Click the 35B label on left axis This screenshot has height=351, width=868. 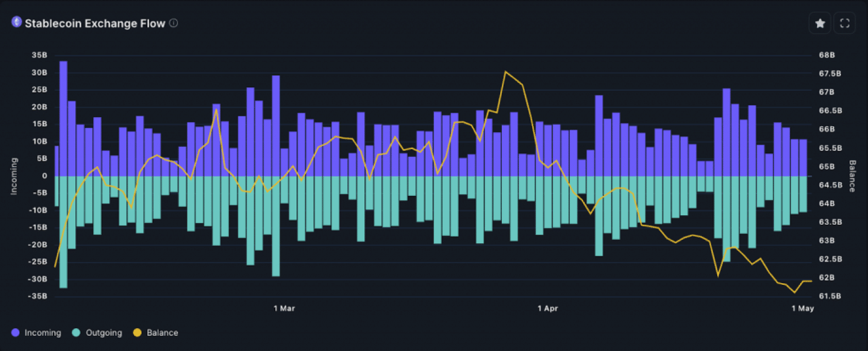click(x=39, y=55)
